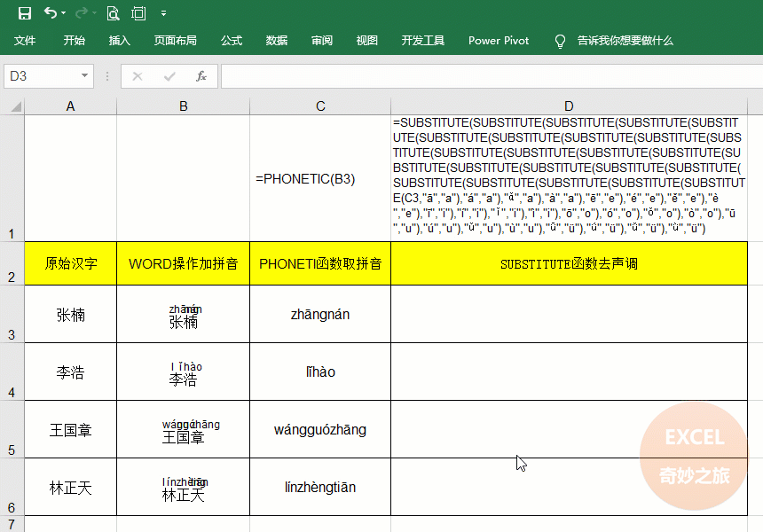Select empty cell D4
Screen dimensions: 763x532
tap(569, 372)
